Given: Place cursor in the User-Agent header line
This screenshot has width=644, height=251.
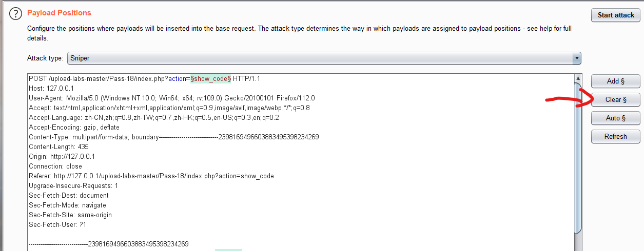Looking at the screenshot, I should (x=171, y=98).
